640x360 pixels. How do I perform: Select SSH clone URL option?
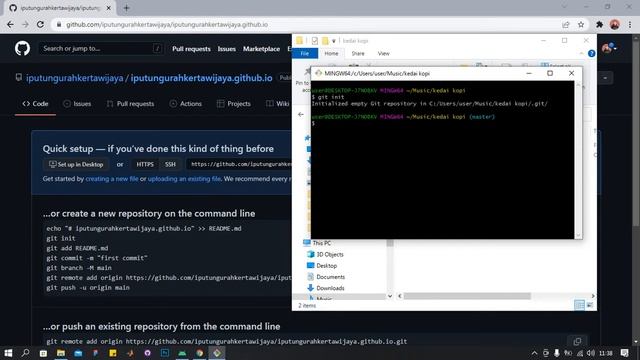(x=170, y=164)
